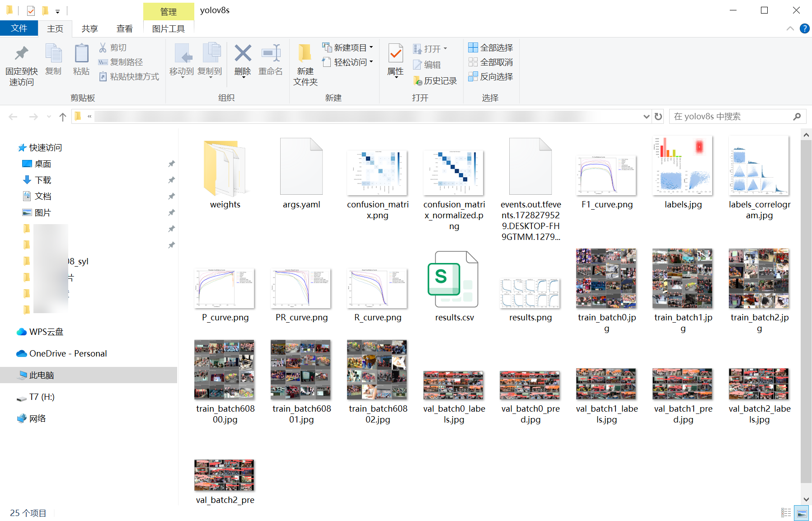Create a New folder (新建文件夹)

pos(305,65)
